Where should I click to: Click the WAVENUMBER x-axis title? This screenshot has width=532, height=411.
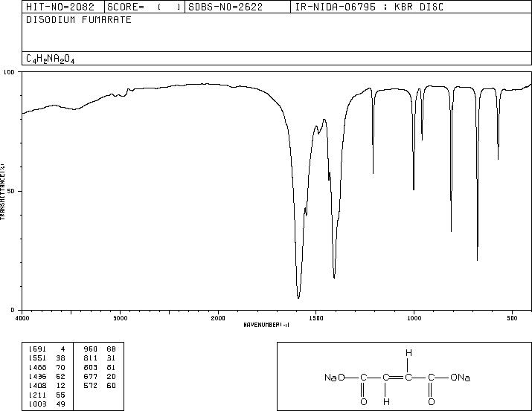click(x=266, y=325)
